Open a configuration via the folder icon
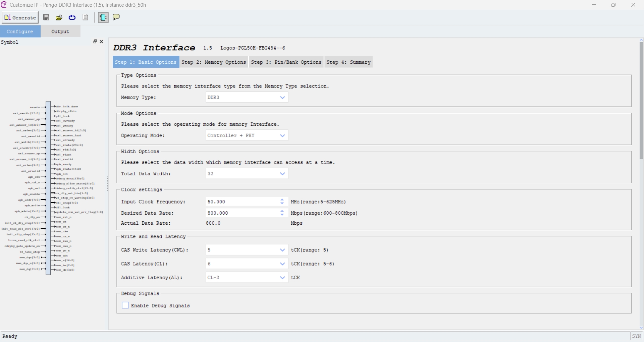 pyautogui.click(x=59, y=17)
